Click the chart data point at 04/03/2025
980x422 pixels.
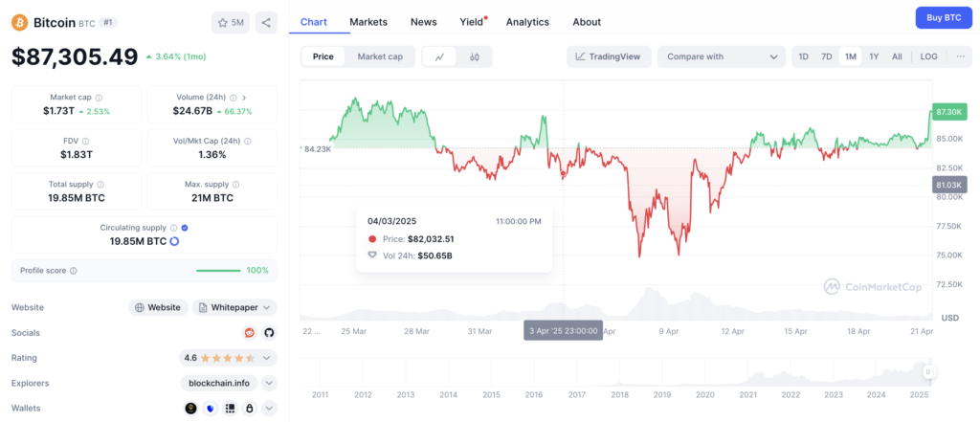(563, 174)
